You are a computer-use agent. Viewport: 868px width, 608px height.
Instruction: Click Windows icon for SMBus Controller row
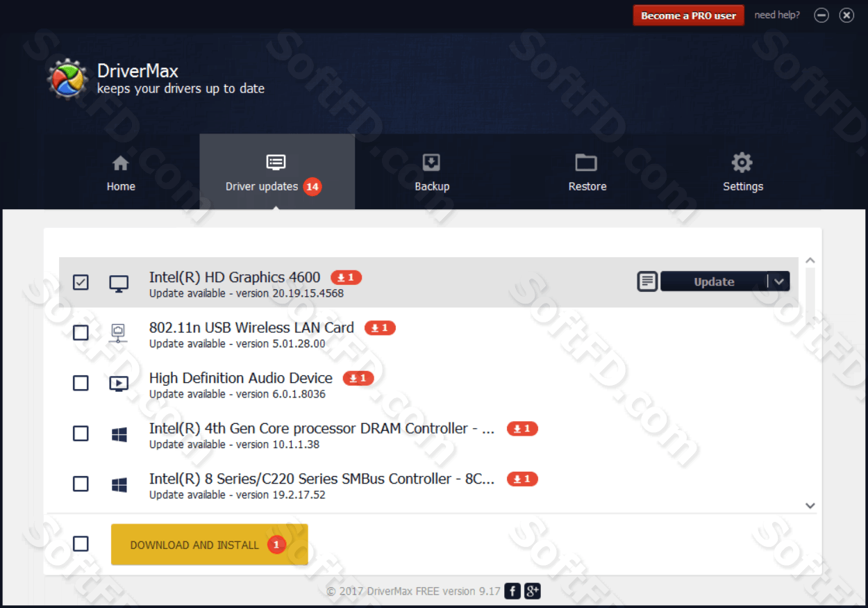click(x=119, y=484)
